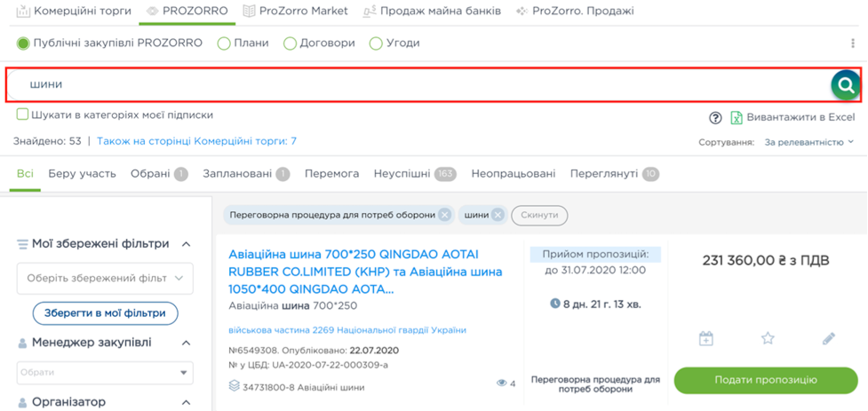Click into the search field containing 'шини'

coord(418,84)
